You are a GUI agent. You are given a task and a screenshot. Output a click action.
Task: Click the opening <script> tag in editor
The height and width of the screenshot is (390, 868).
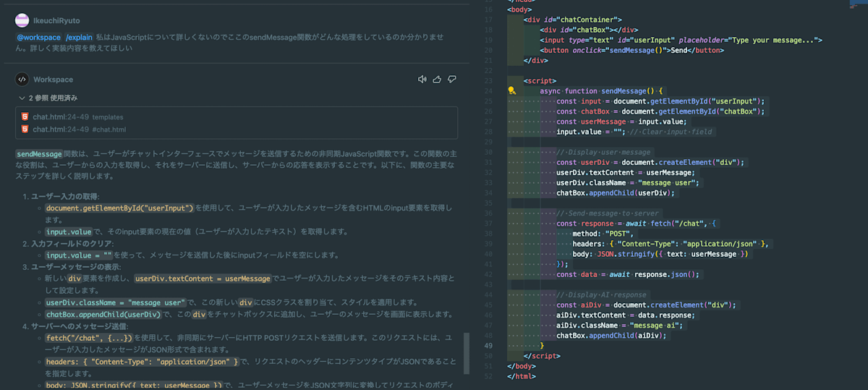(540, 81)
